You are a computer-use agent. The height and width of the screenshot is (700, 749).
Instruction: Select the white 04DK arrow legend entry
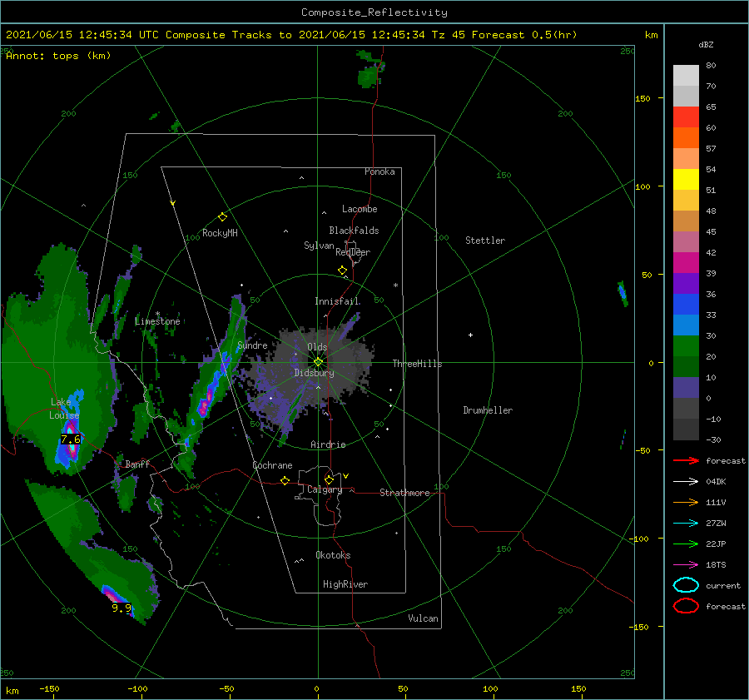click(686, 482)
